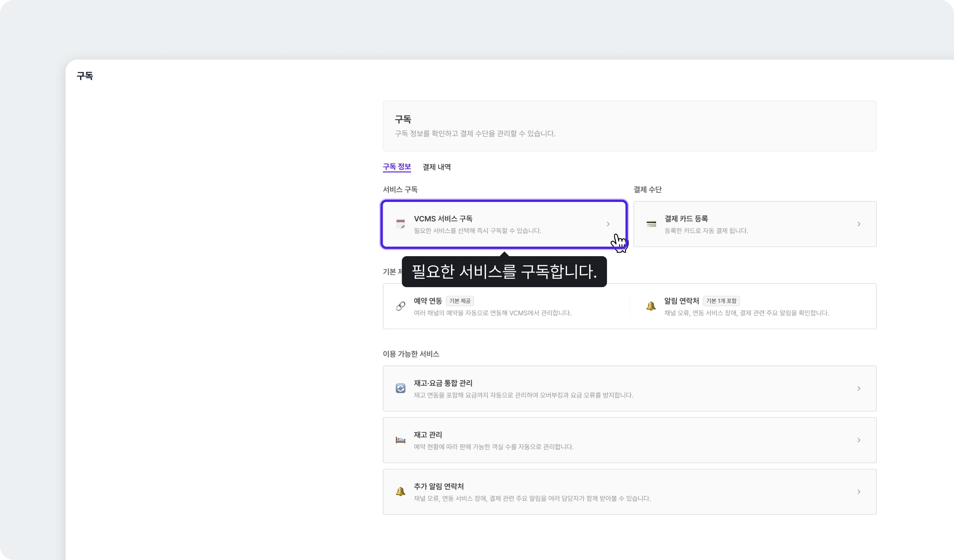Click the 구독 page title at top left
Image resolution: width=954 pixels, height=560 pixels.
coord(85,76)
